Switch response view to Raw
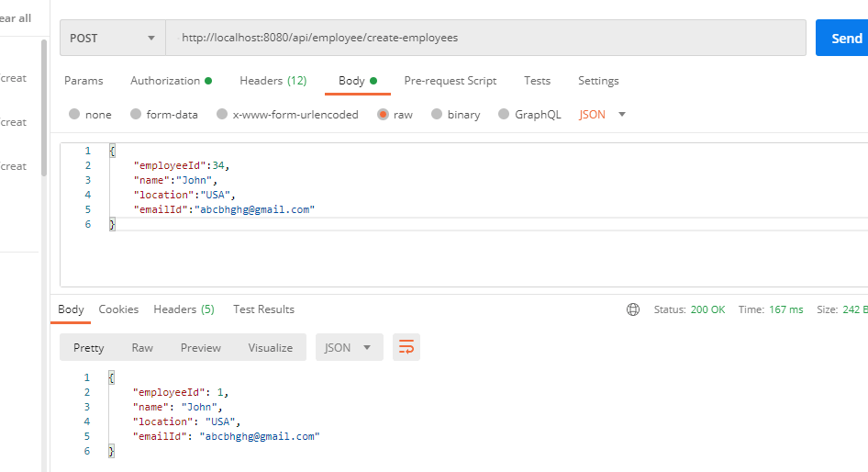The width and height of the screenshot is (868, 472). 142,348
